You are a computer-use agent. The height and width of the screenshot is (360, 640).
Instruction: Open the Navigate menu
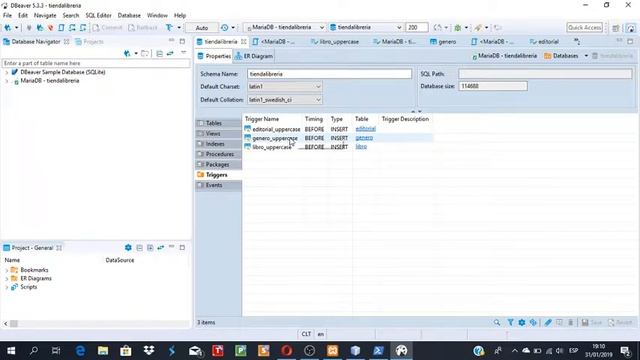pyautogui.click(x=45, y=15)
